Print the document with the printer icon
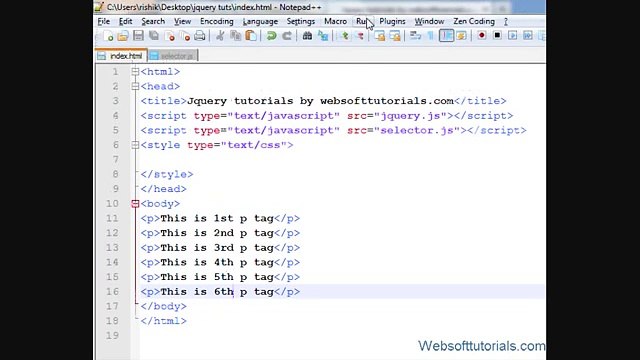This screenshot has width=640, height=360. 200,36
